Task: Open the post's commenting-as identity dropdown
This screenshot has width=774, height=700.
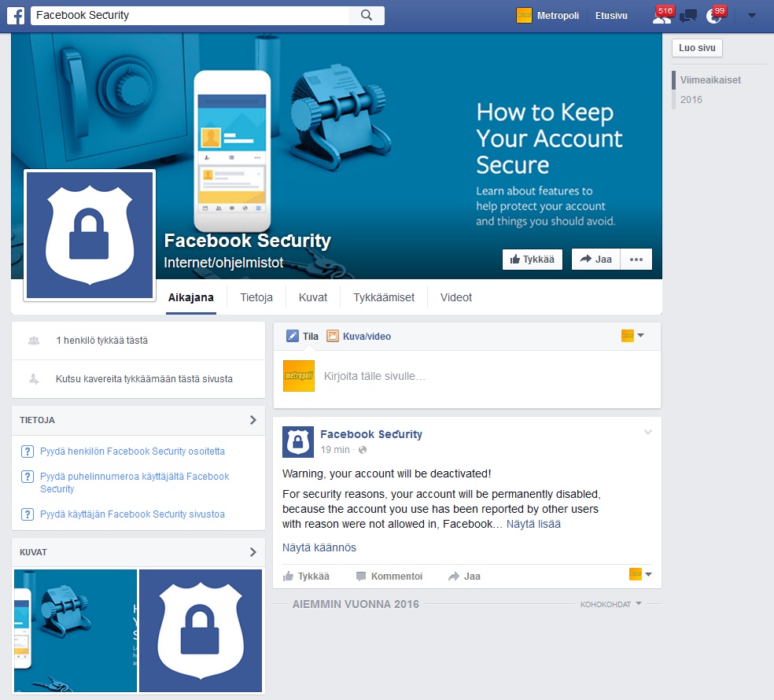Action: coord(641,574)
